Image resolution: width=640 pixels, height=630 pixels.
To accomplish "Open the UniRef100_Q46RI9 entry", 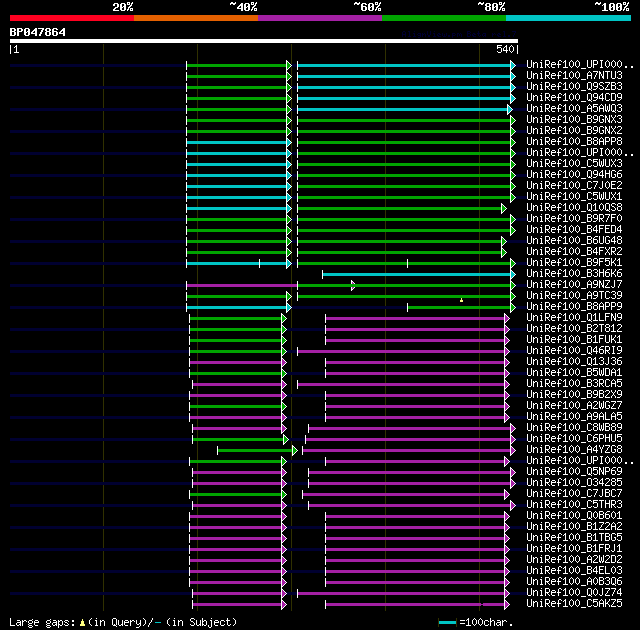I will [x=574, y=351].
